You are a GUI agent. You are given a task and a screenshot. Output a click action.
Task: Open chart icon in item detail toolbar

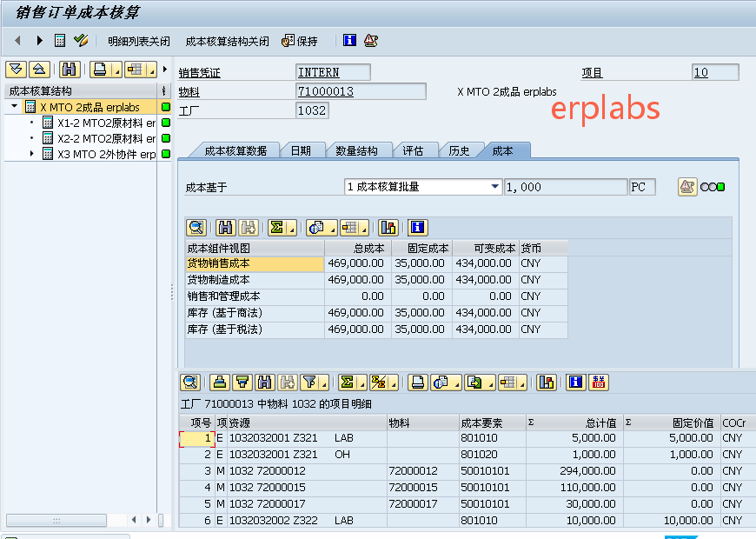coord(547,383)
